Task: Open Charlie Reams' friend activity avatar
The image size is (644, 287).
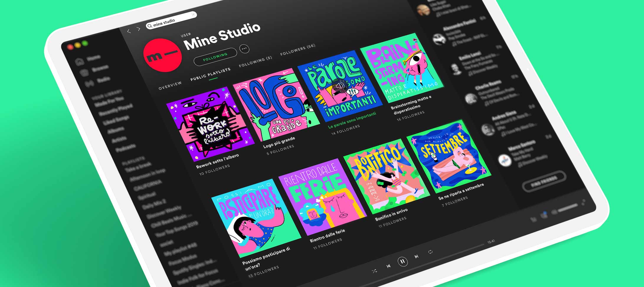Action: pos(471,98)
